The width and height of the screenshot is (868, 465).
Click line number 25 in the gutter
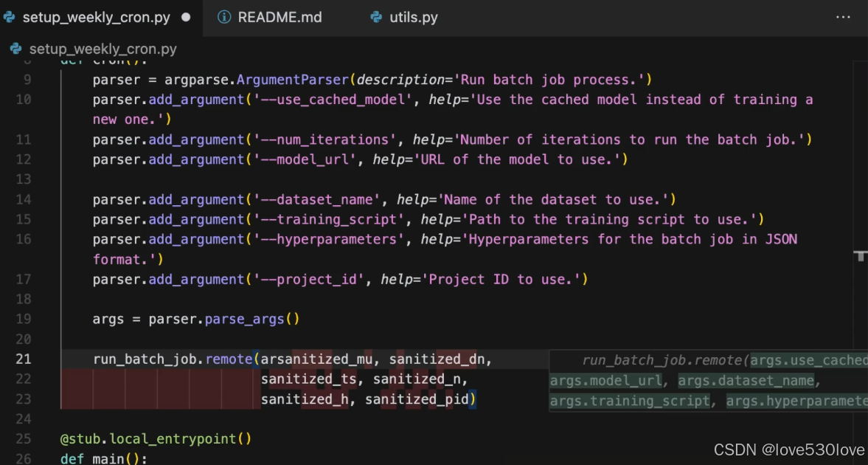pyautogui.click(x=24, y=439)
